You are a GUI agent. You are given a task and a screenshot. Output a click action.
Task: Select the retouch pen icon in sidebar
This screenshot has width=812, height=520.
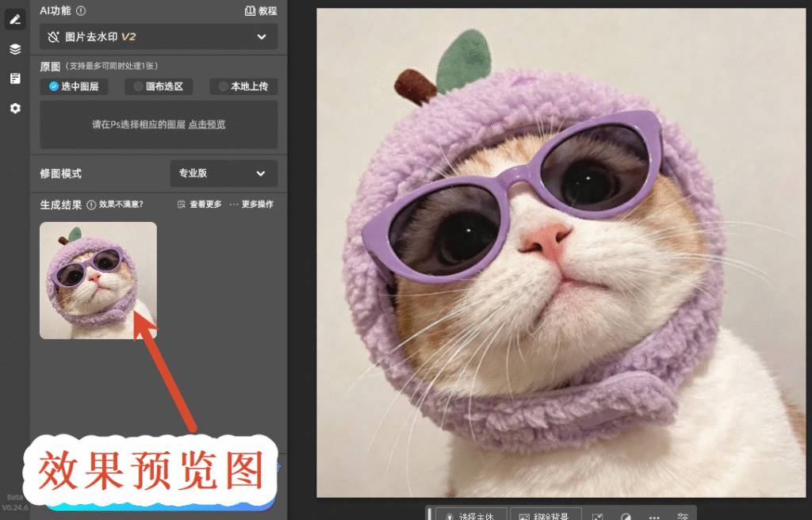click(x=15, y=20)
